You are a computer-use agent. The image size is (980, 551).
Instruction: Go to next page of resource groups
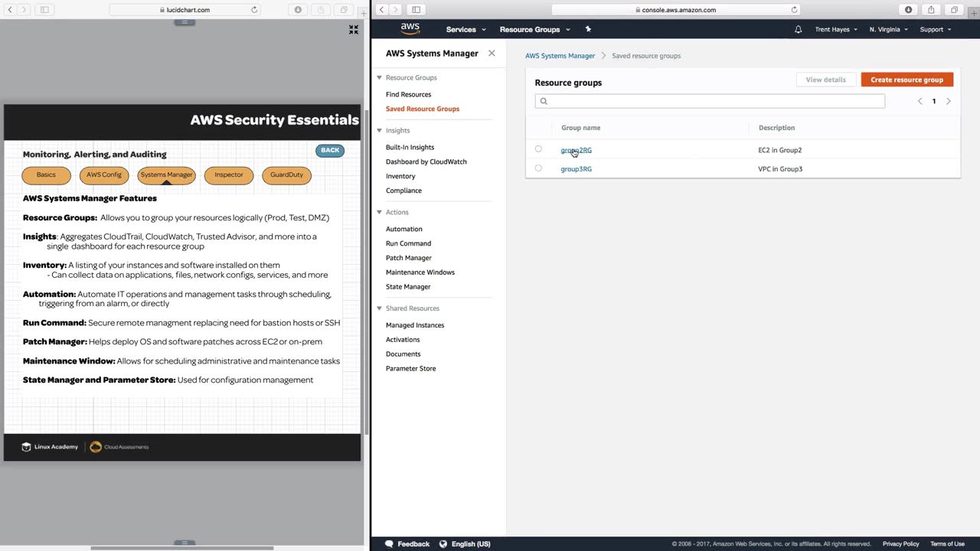(948, 101)
